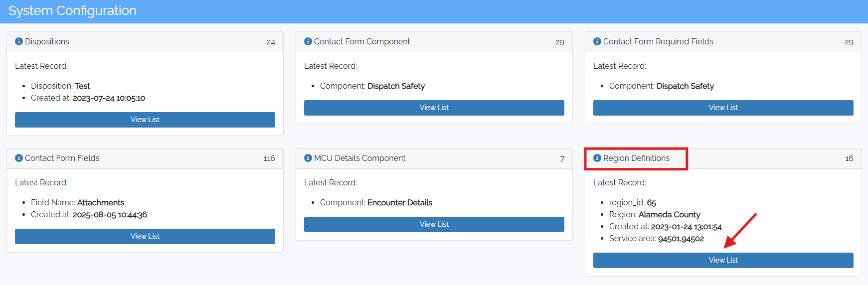This screenshot has height=285, width=868.
Task: Click the MCU Details Component info icon
Action: point(308,158)
